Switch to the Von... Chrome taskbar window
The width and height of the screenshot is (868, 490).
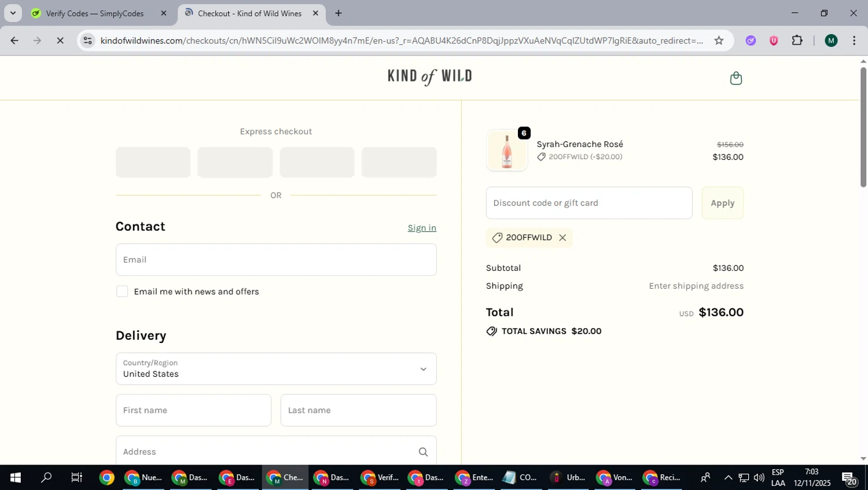point(615,477)
